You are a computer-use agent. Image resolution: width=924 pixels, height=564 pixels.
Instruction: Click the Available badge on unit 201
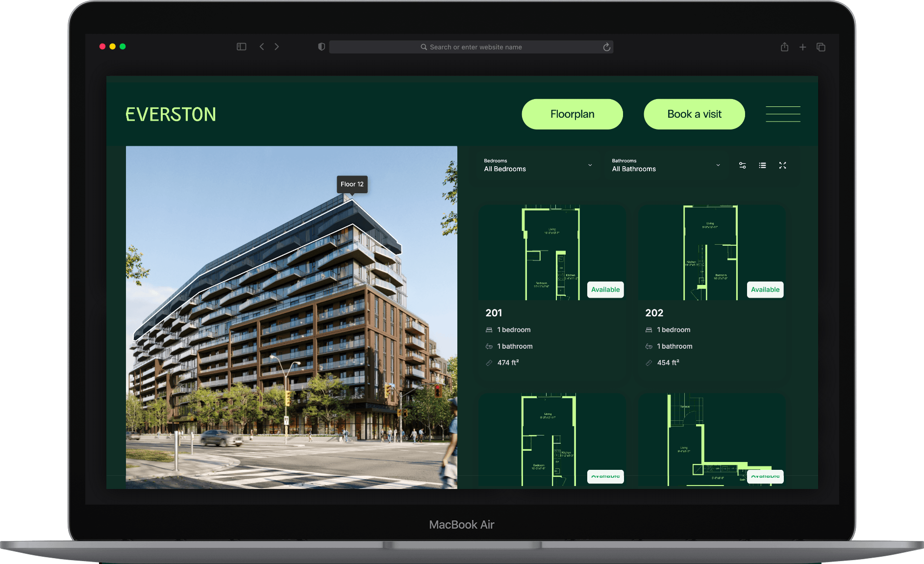coord(605,289)
